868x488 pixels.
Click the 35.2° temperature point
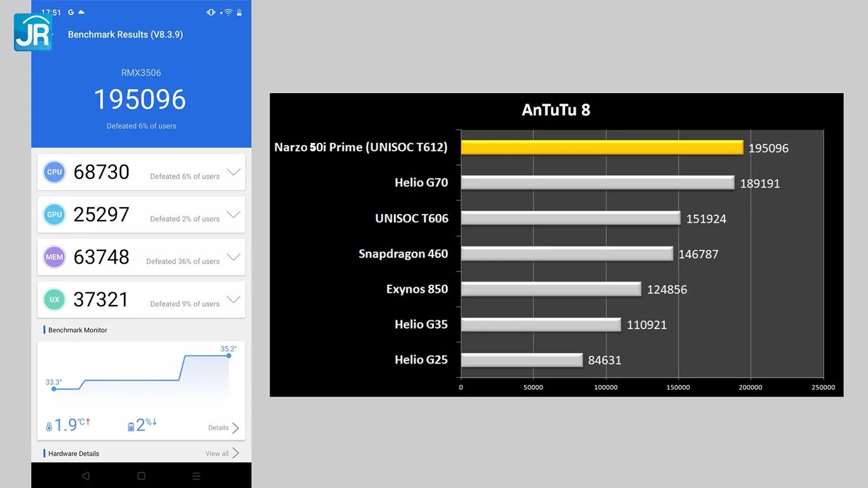[229, 355]
